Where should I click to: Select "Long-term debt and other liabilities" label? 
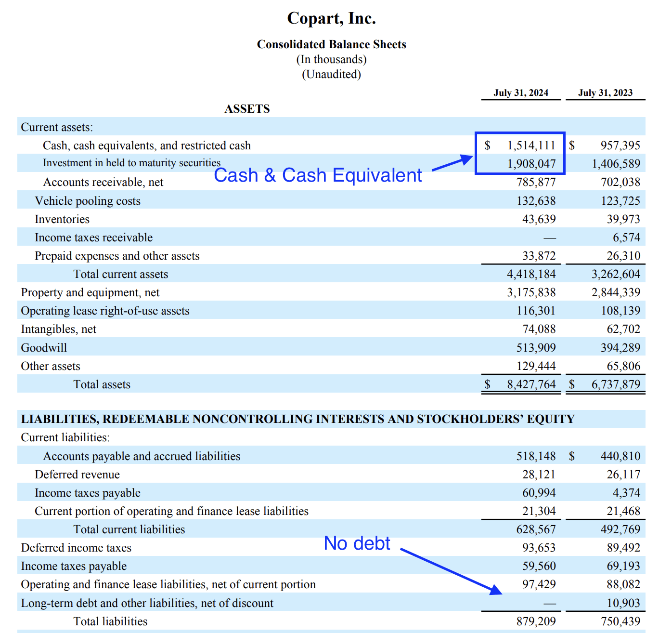click(147, 603)
